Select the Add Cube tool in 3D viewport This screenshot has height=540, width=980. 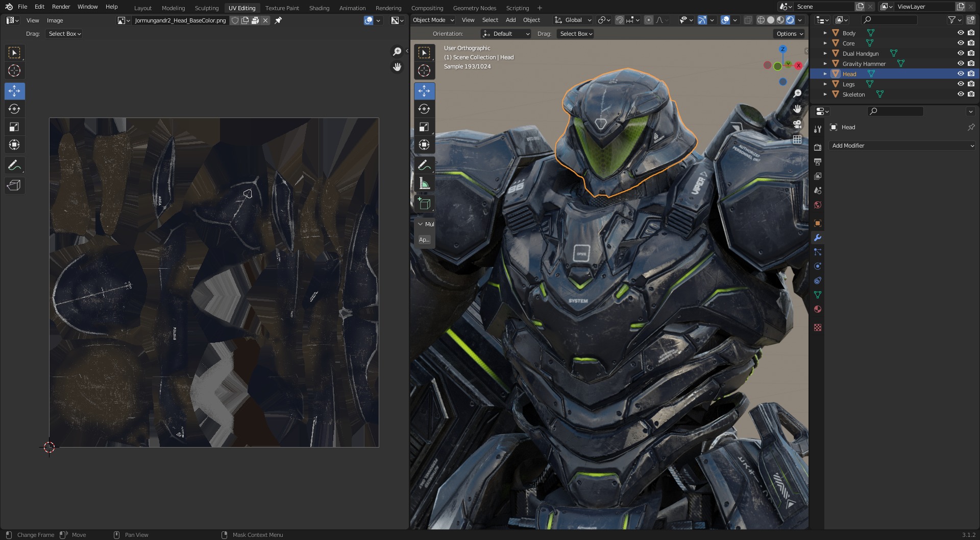pos(424,203)
